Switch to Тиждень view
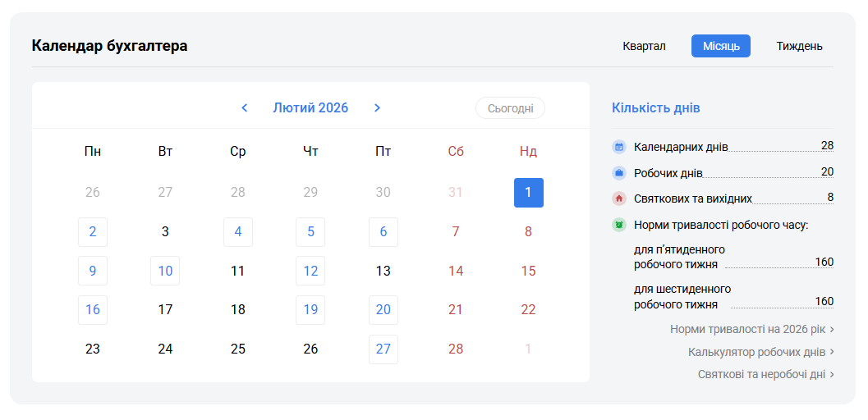The width and height of the screenshot is (868, 420). [799, 46]
